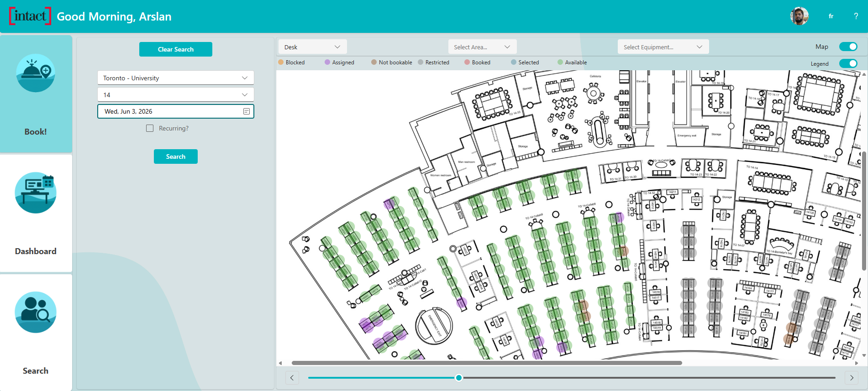Image resolution: width=868 pixels, height=391 pixels.
Task: Click the map horizontal scrollbar
Action: coord(487,363)
